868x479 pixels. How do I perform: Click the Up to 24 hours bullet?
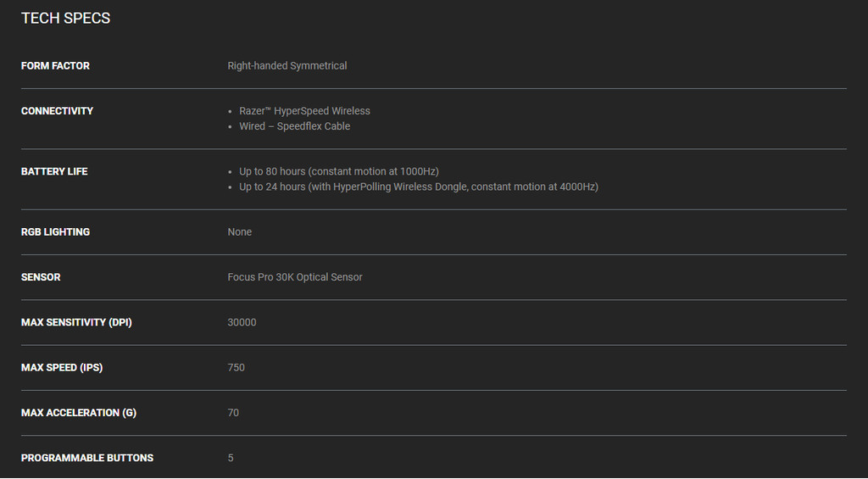(x=418, y=187)
